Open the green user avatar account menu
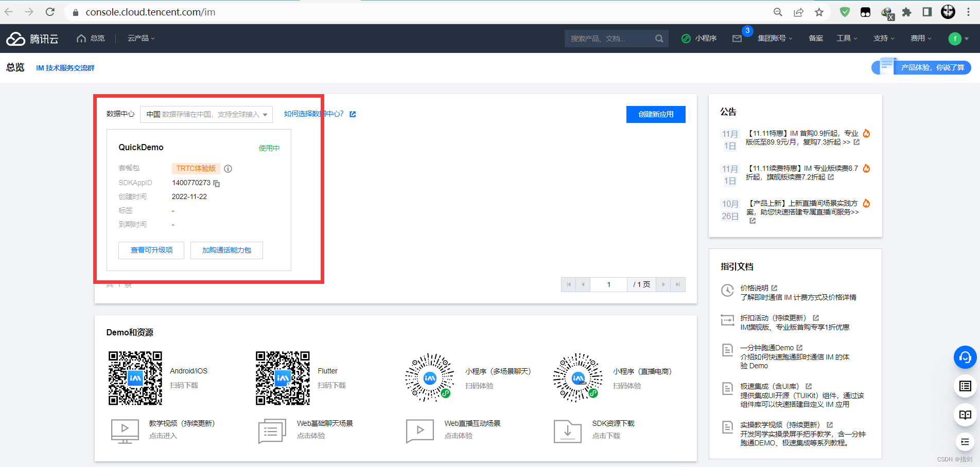 pyautogui.click(x=955, y=39)
